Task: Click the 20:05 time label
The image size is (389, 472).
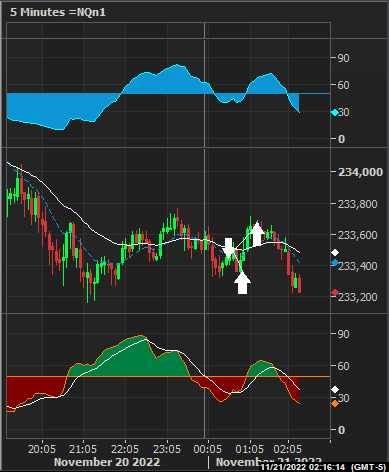Action: coord(42,449)
